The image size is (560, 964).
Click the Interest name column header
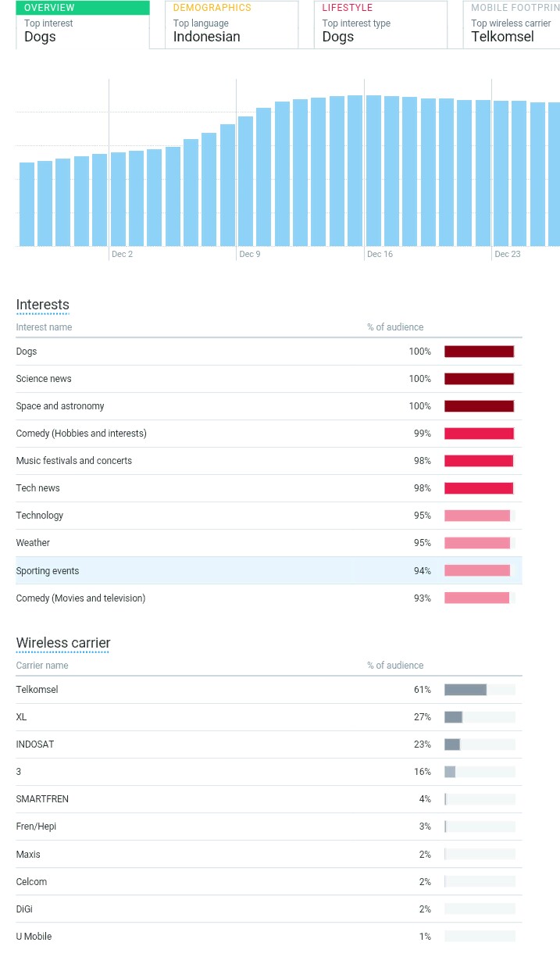(x=44, y=327)
